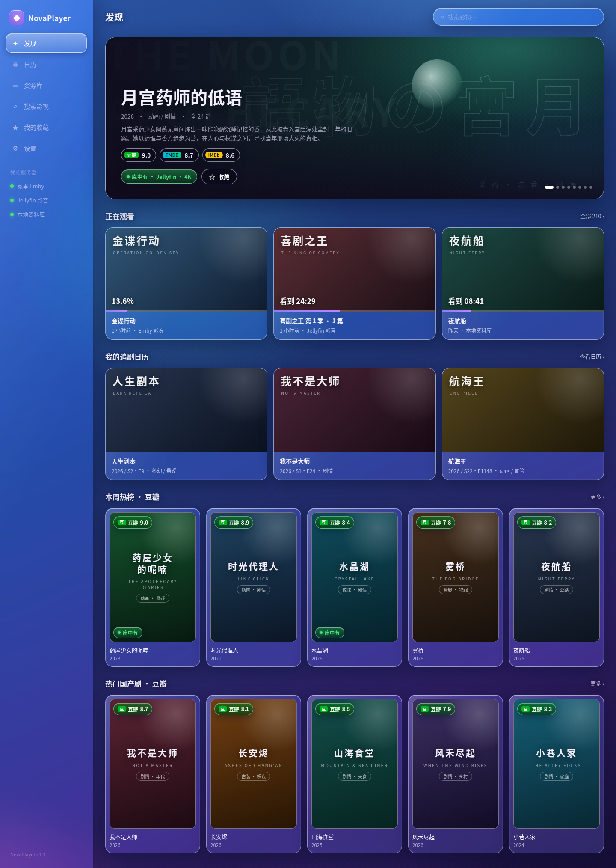This screenshot has width=616, height=868.
Task: Click the library icon beside 资源库
Action: [15, 85]
